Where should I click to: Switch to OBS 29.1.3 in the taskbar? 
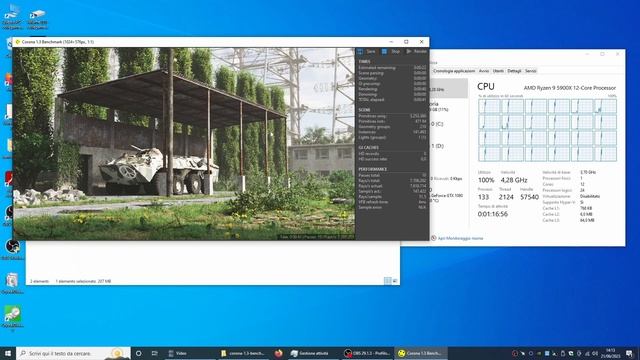pos(367,353)
